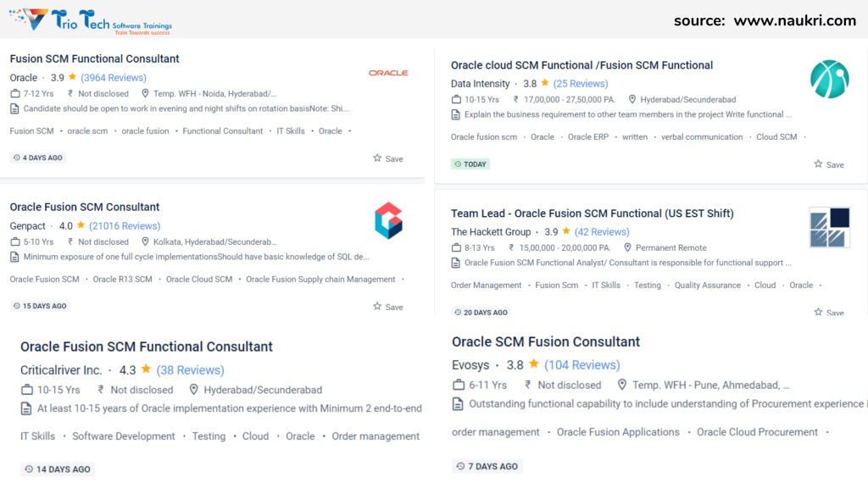
Task: Open the Oracle company logo
Action: point(388,73)
